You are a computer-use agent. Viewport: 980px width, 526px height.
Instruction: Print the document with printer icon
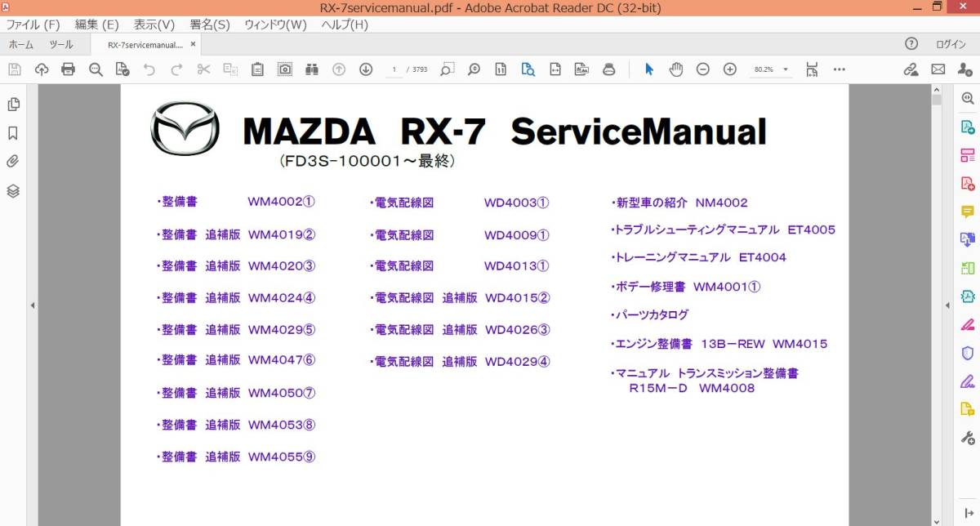69,69
